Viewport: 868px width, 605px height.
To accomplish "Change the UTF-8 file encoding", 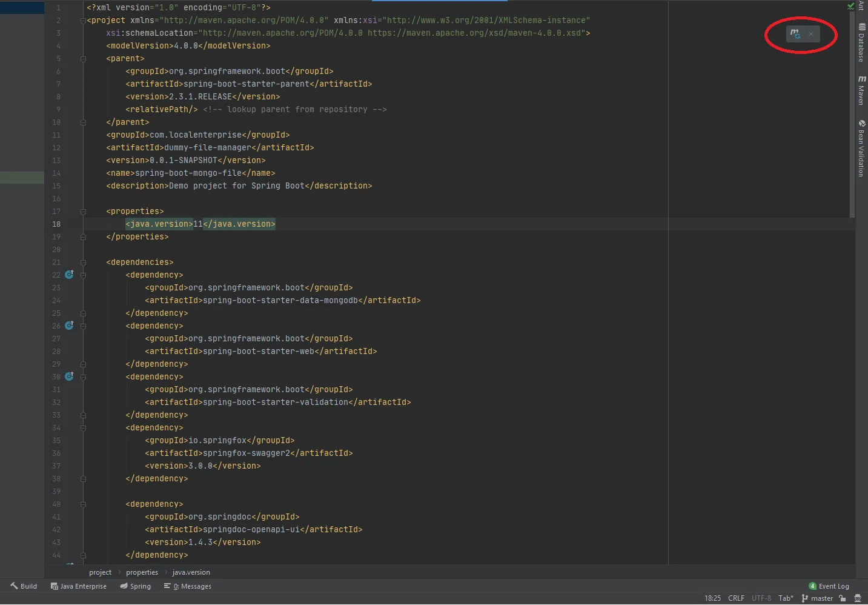I will point(761,598).
